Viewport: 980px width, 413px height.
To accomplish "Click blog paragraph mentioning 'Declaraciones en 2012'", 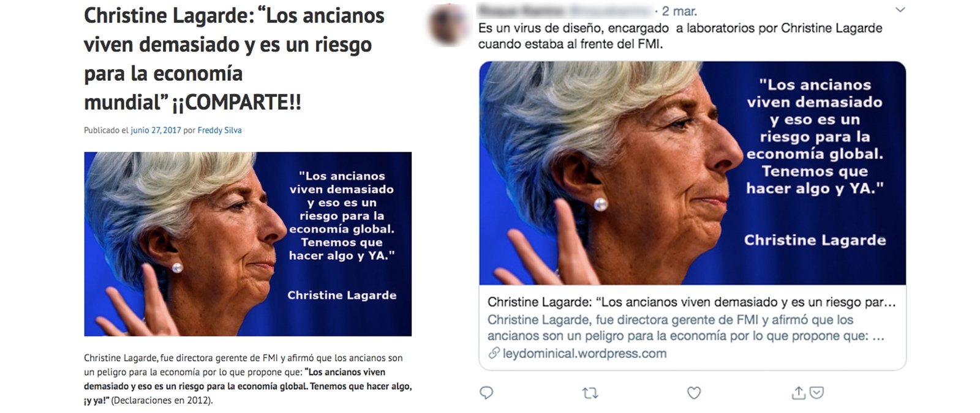I will pyautogui.click(x=247, y=379).
